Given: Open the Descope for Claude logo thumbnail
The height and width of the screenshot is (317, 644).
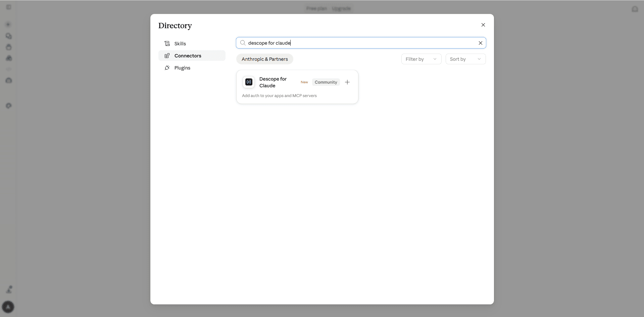Looking at the screenshot, I should click(x=249, y=82).
